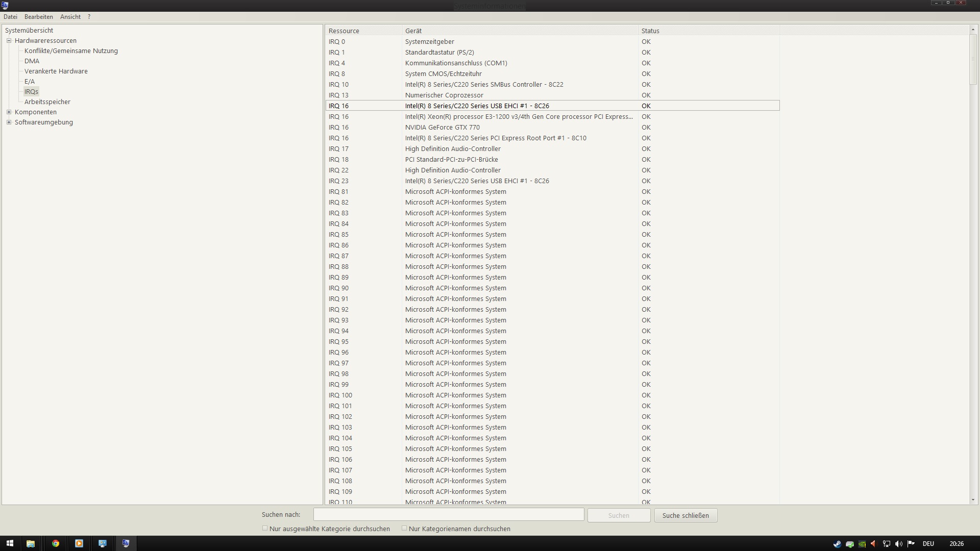
Task: Open the Action Center flag icon
Action: pos(911,544)
